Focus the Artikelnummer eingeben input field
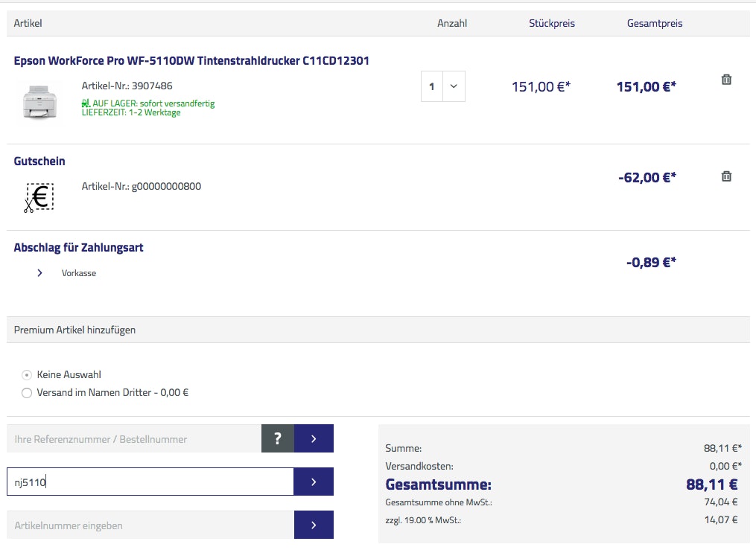The width and height of the screenshot is (756, 550). (x=149, y=525)
